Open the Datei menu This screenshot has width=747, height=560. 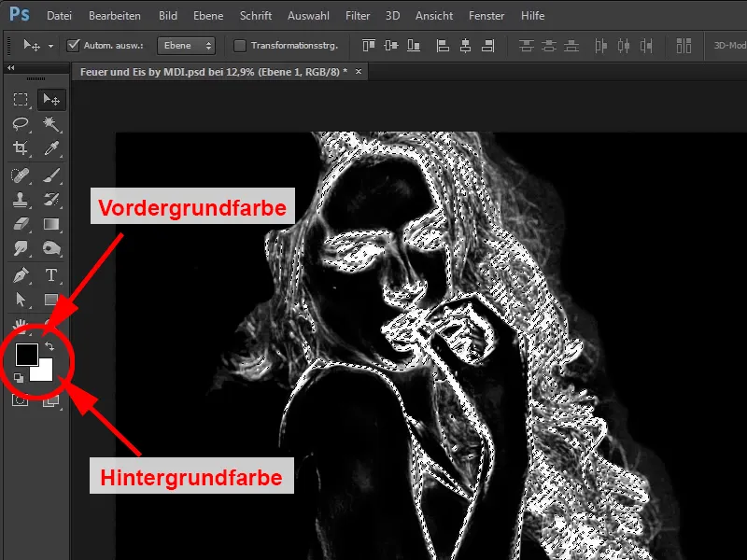59,16
